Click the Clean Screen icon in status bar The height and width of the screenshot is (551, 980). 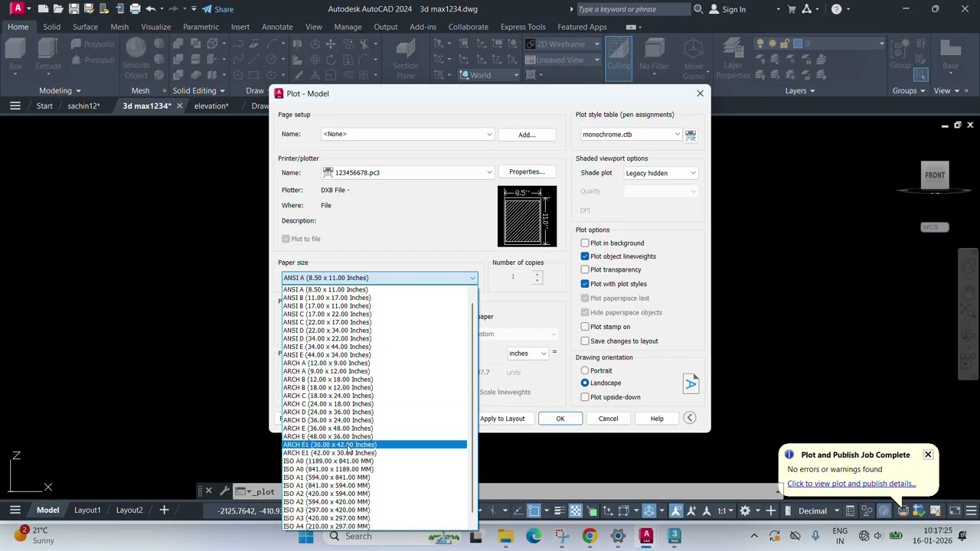[955, 510]
